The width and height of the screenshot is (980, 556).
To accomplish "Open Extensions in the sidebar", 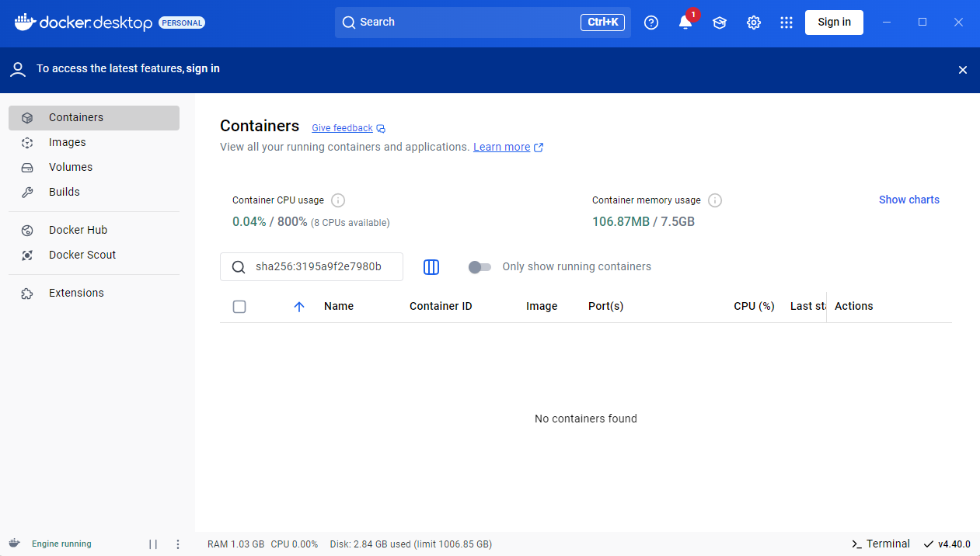I will click(x=94, y=294).
